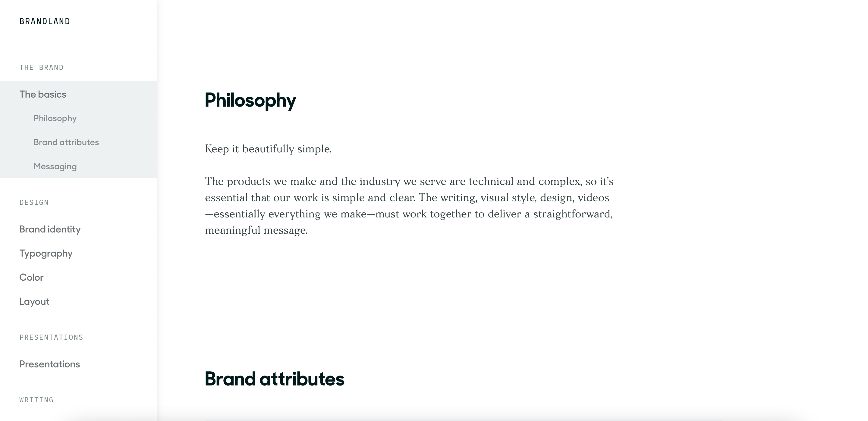Open Brand identity page
868x421 pixels.
[x=50, y=229]
